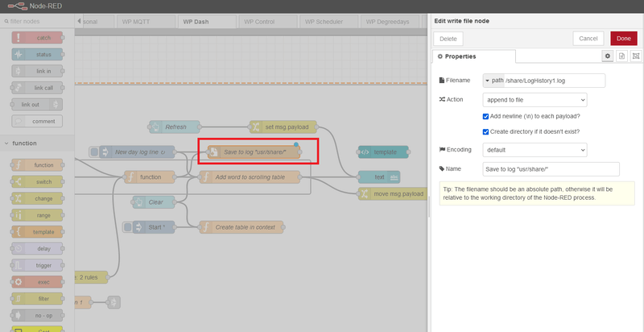The height and width of the screenshot is (332, 644).
Task: Toggle 'Add newline to each payload' checkbox
Action: coord(485,116)
